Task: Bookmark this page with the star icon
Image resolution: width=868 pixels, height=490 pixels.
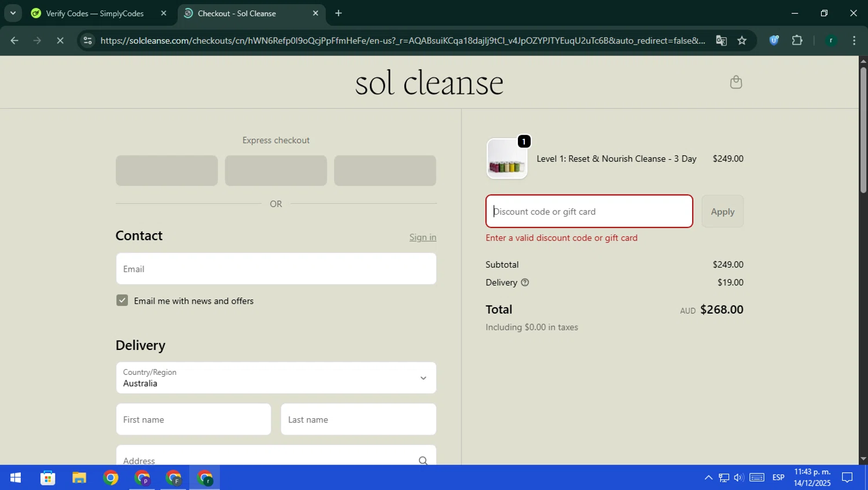Action: [x=742, y=40]
